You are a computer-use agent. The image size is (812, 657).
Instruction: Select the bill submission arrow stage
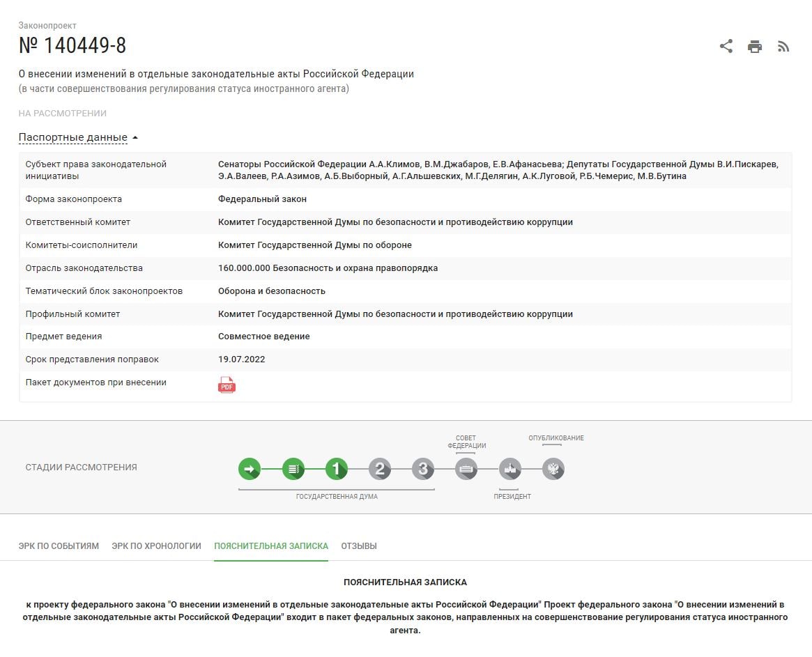[x=250, y=469]
